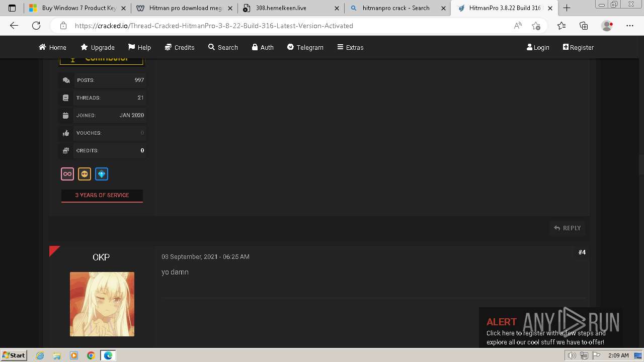Image resolution: width=644 pixels, height=362 pixels.
Task: Click the 3 Years of Service label
Action: pos(102,195)
